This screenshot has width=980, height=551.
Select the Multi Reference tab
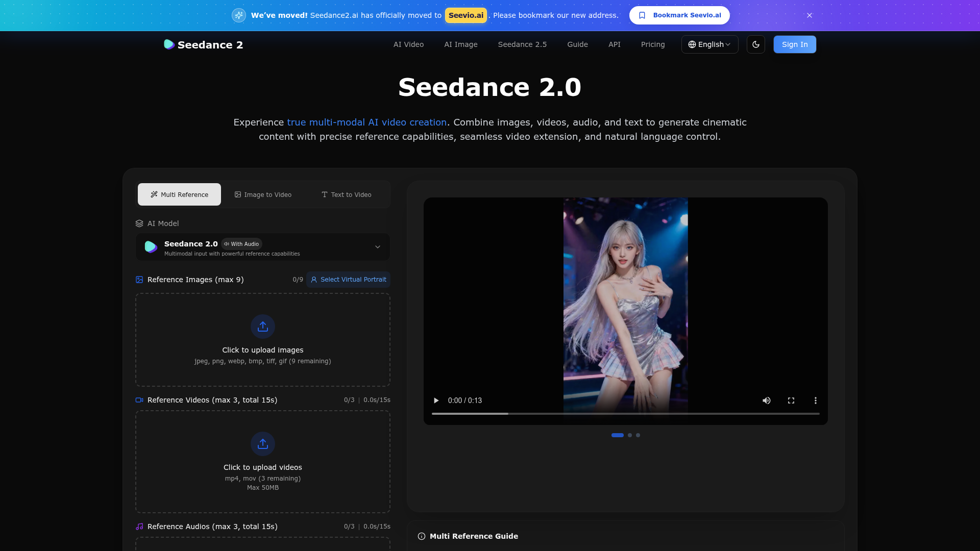coord(179,194)
